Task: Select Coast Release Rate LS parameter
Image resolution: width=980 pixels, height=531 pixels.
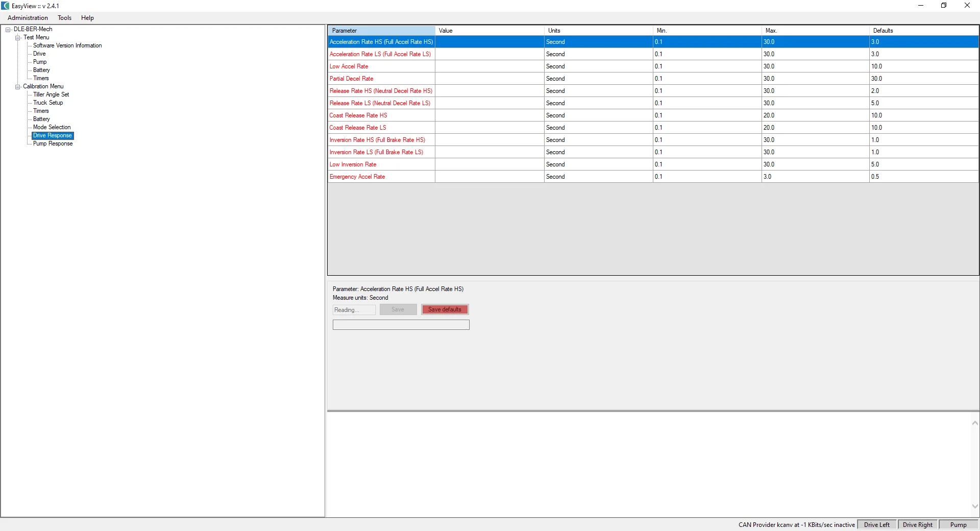Action: pyautogui.click(x=381, y=128)
